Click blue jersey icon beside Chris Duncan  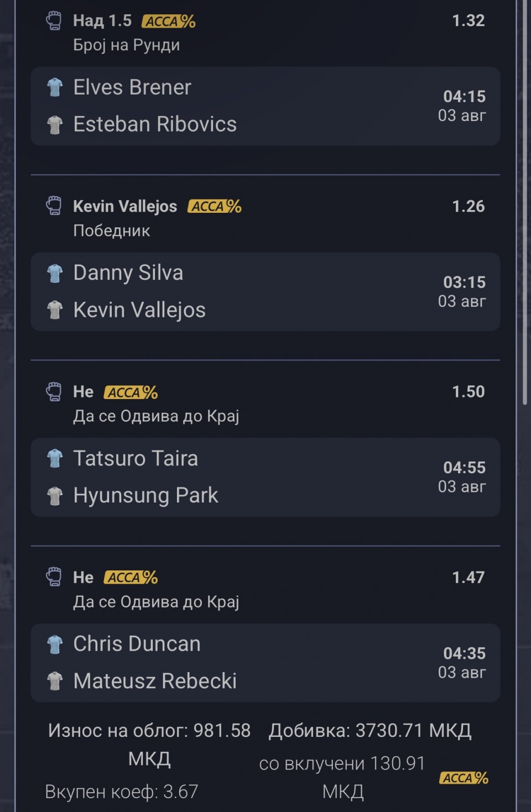click(55, 644)
